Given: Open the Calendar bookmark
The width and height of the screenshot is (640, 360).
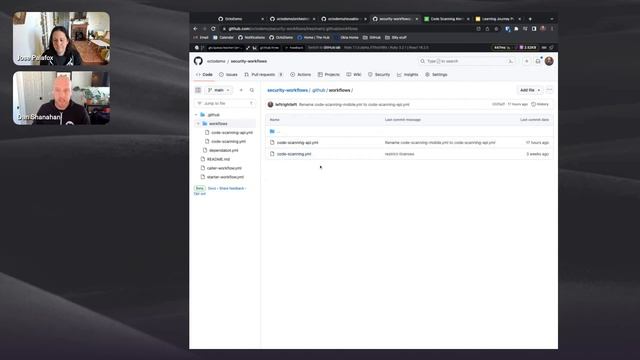Looking at the screenshot, I should pyautogui.click(x=223, y=38).
